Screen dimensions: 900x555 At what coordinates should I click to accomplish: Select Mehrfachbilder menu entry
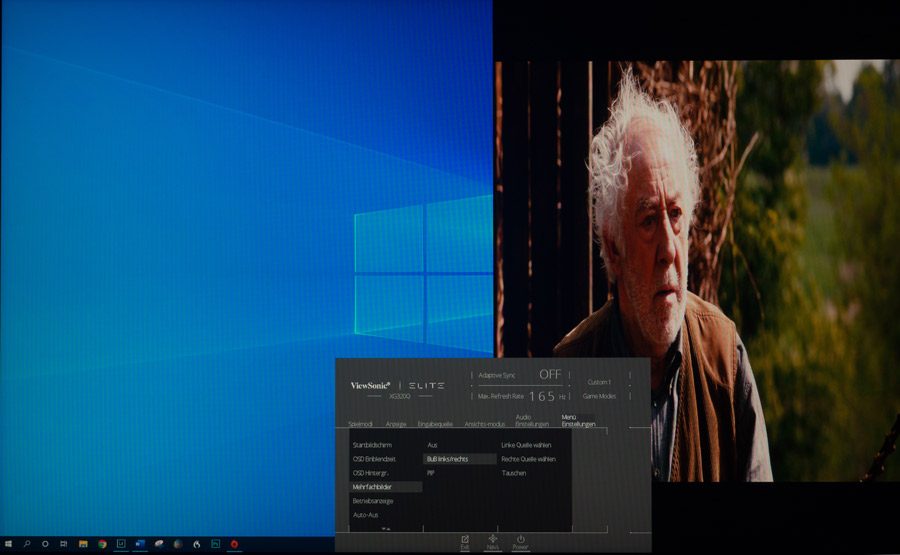pos(386,487)
